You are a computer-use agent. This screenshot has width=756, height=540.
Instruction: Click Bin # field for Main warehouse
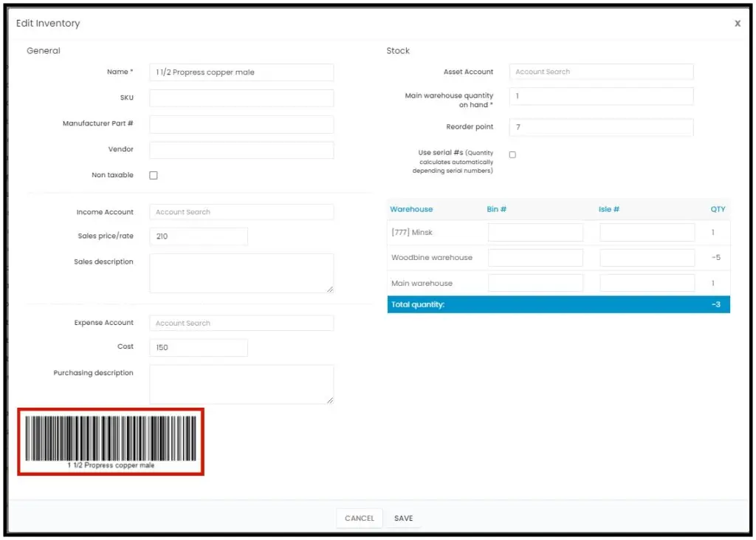(x=535, y=283)
